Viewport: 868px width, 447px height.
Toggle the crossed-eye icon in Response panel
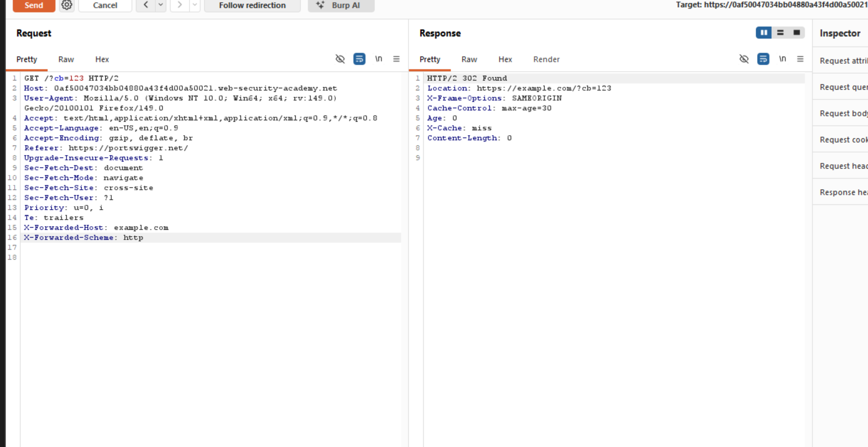(x=744, y=59)
